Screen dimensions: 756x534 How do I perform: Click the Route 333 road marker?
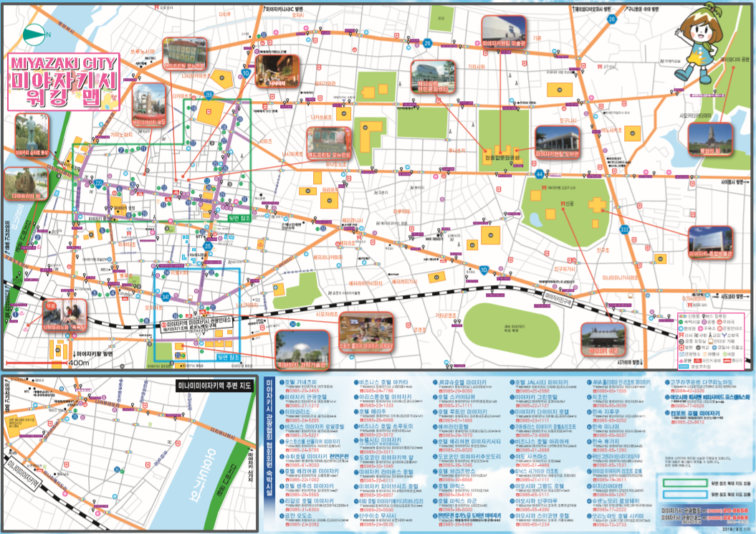[624, 229]
